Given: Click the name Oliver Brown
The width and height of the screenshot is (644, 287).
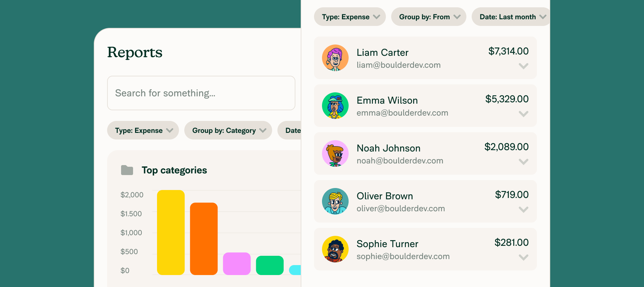Looking at the screenshot, I should (385, 196).
